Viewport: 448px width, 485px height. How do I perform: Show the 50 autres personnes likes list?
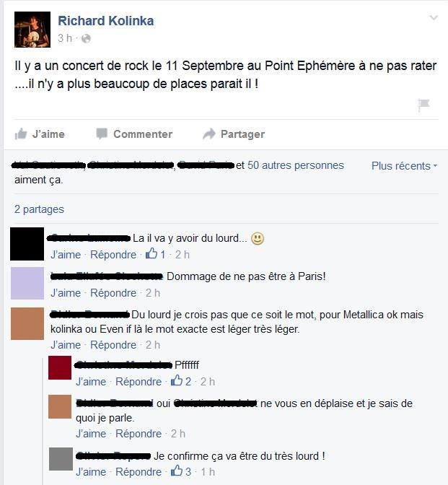click(296, 165)
